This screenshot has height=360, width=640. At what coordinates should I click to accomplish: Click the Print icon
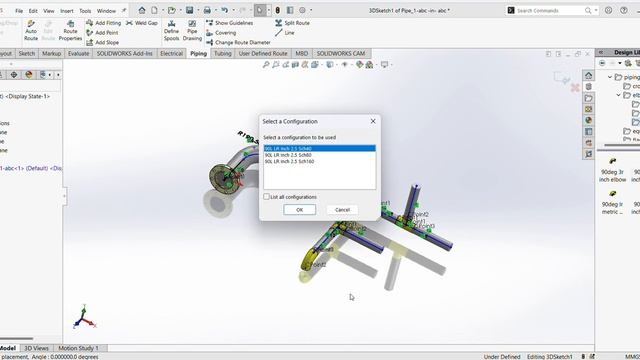[x=207, y=10]
